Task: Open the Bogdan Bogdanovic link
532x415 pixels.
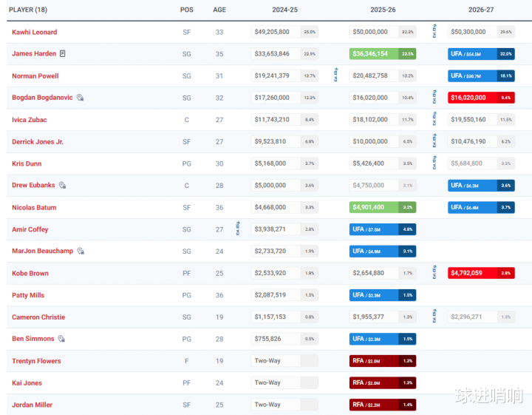Action: [x=42, y=98]
